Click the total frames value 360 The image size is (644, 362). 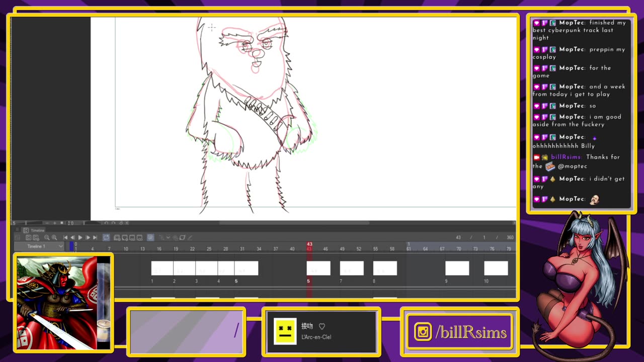click(510, 237)
